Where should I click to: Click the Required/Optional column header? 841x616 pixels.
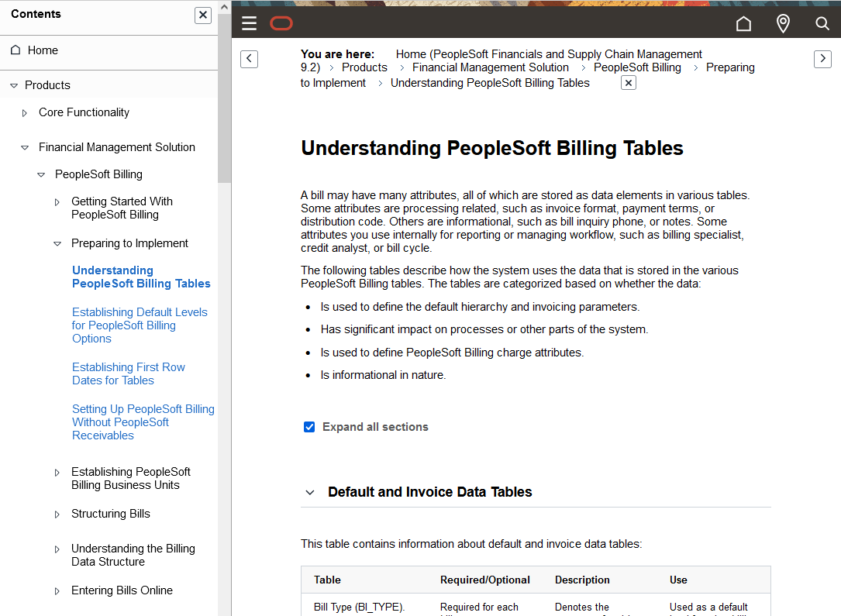tap(485, 580)
